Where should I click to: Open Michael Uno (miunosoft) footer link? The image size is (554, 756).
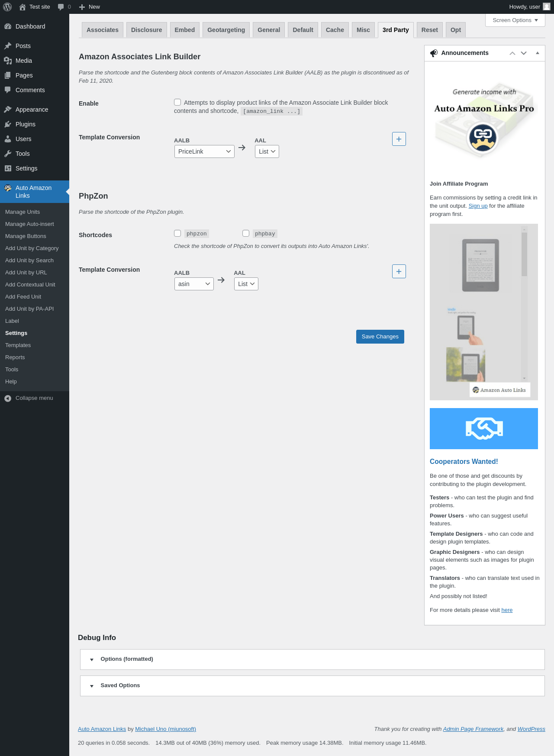click(165, 729)
